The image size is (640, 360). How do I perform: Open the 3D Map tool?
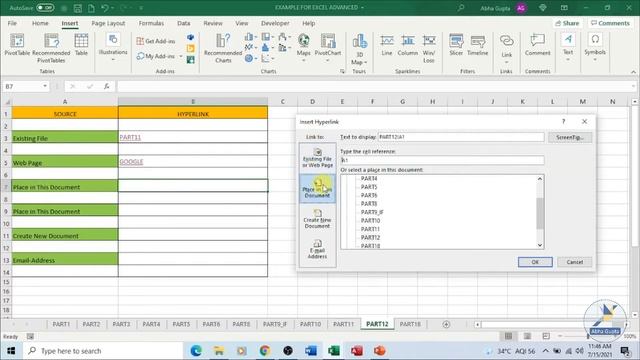coord(359,49)
